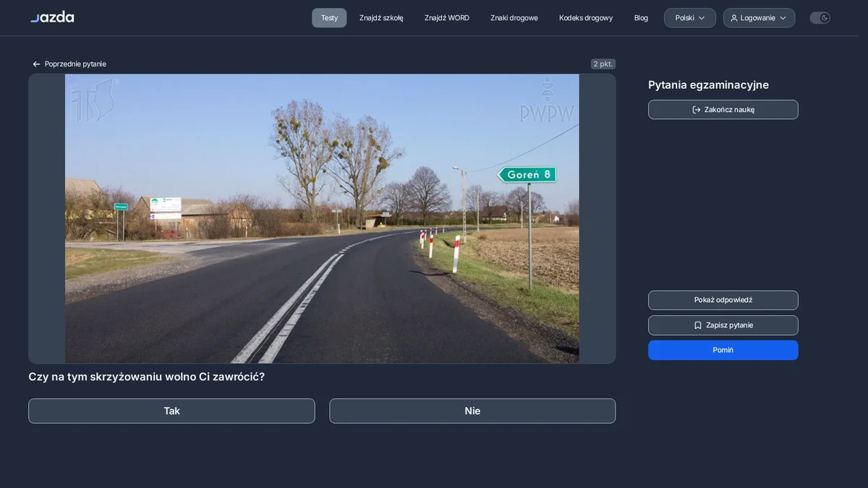Click the Pytania egzaminacyjne heading
The image size is (868, 488).
tap(708, 85)
